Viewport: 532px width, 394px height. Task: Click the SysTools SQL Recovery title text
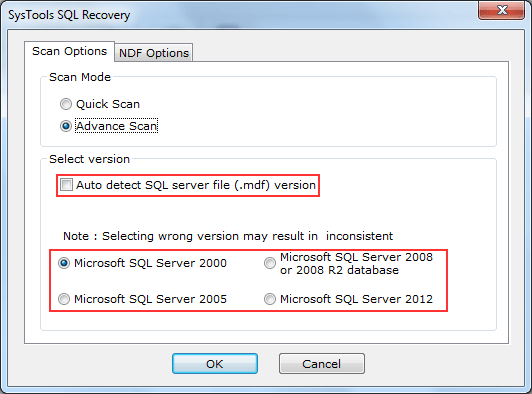tap(69, 15)
